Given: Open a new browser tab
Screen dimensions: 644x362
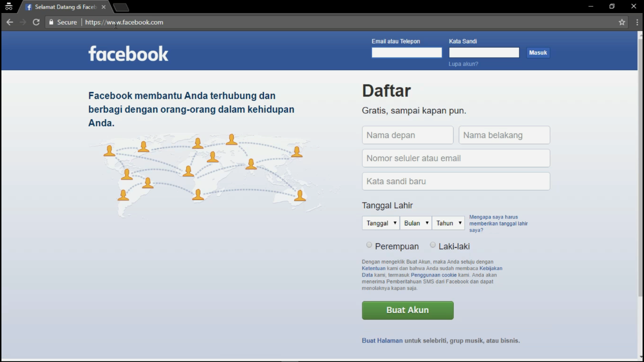Looking at the screenshot, I should 121,7.
